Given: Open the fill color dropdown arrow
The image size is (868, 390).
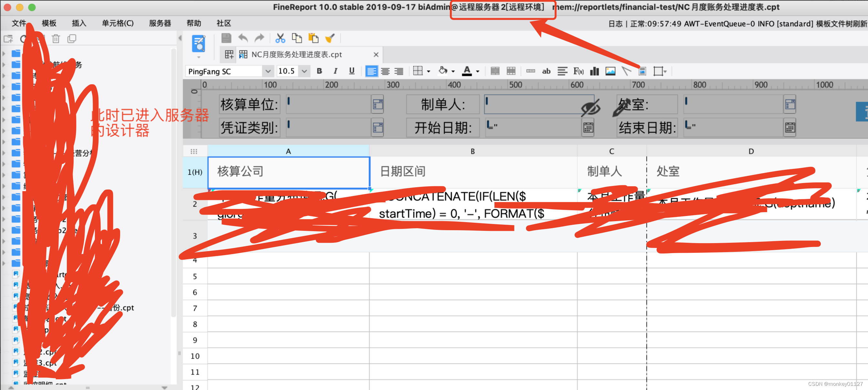Looking at the screenshot, I should point(453,71).
